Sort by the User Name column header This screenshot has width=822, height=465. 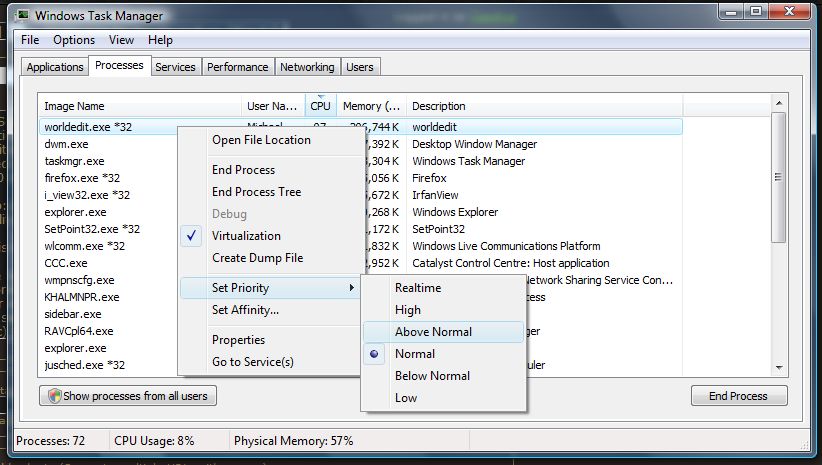273,106
